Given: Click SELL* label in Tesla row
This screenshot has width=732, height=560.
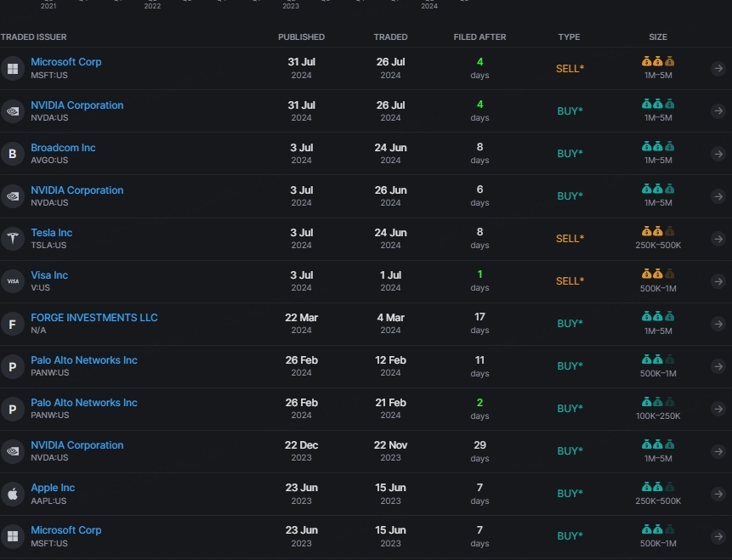Looking at the screenshot, I should pyautogui.click(x=570, y=239).
